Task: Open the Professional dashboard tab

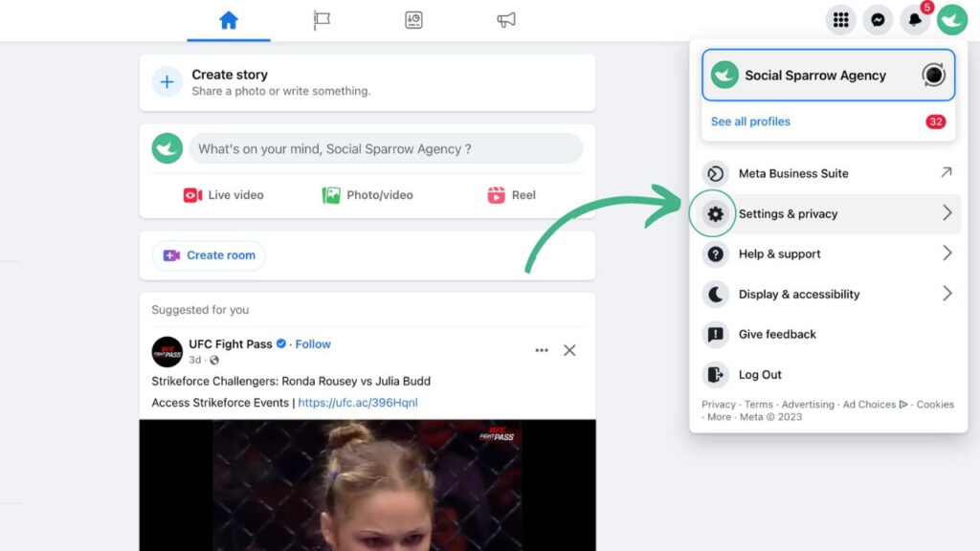Action: [413, 21]
